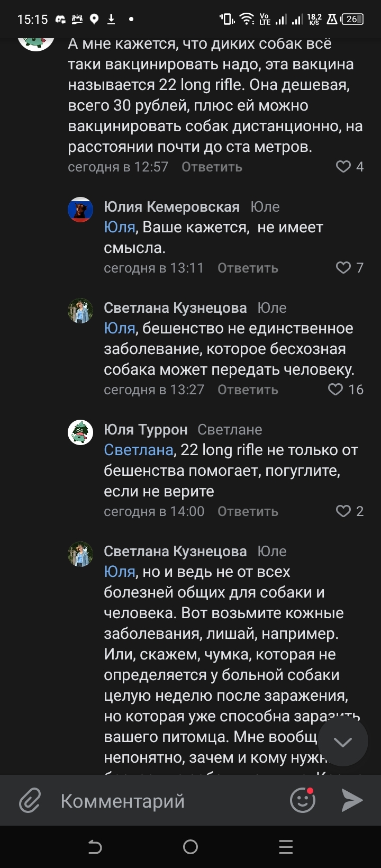Reply to Юлия Кемеровская's 13:11 comment
The width and height of the screenshot is (381, 868).
tap(248, 268)
